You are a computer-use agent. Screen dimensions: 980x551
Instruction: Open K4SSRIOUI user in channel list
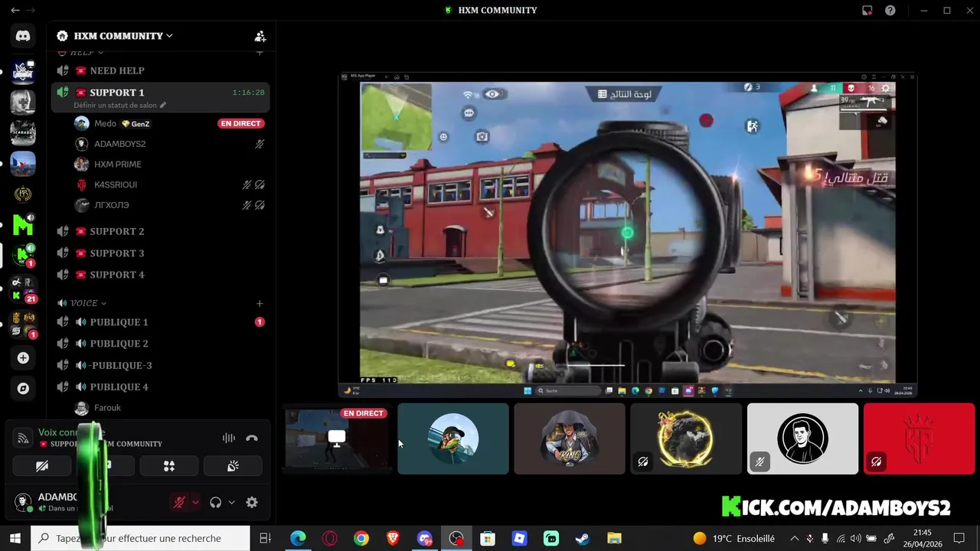pyautogui.click(x=168, y=184)
